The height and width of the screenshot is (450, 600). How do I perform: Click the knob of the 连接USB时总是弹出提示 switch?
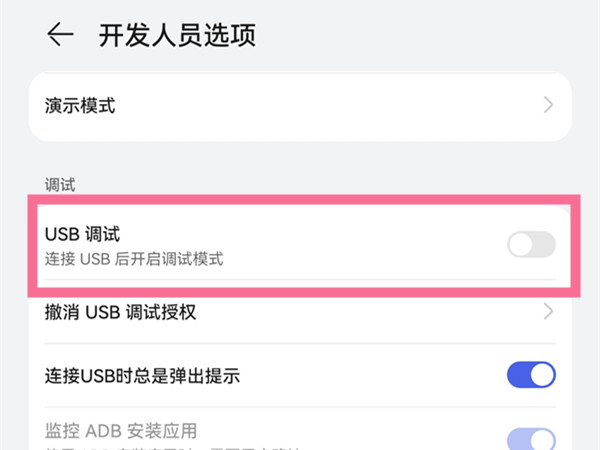[542, 375]
